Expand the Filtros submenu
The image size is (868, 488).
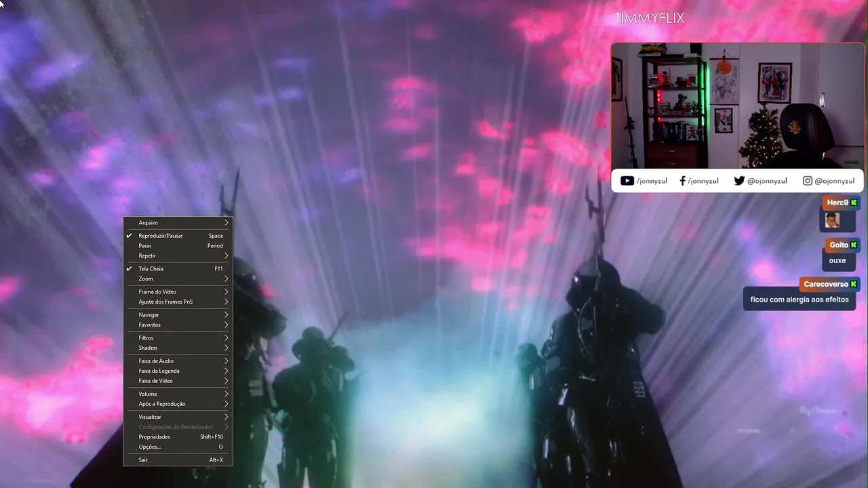(178, 338)
